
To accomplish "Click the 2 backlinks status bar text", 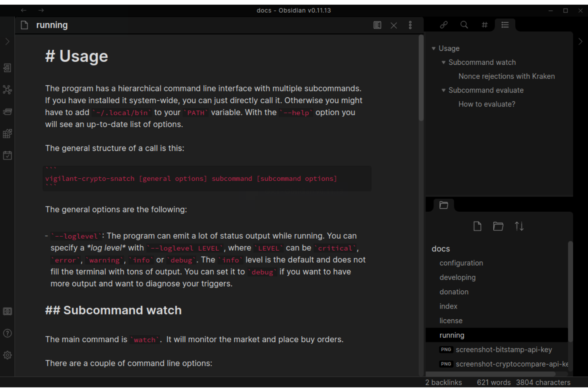I will pos(443,382).
